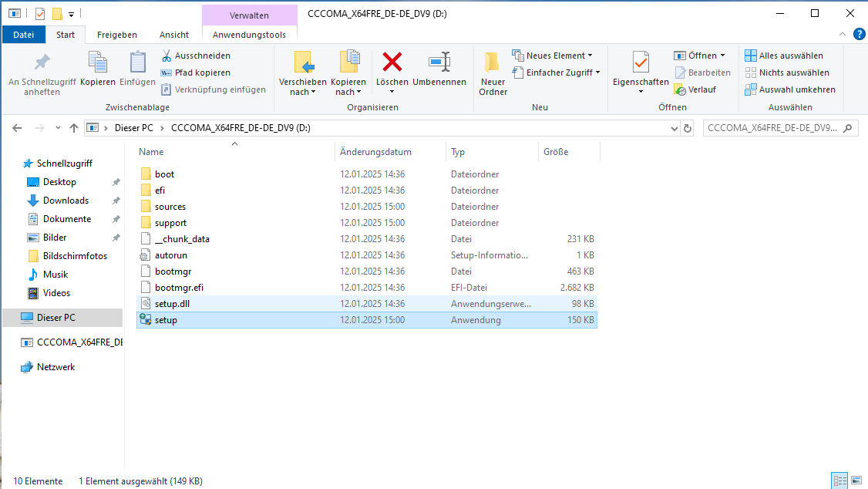
Task: Open help with the blue question mark
Action: [859, 35]
